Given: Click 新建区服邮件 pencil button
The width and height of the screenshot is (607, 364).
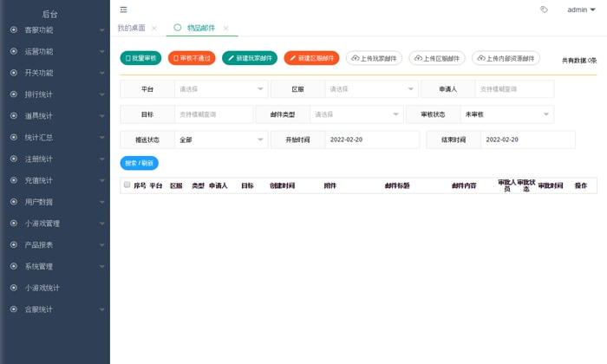Looking at the screenshot, I should click(311, 58).
